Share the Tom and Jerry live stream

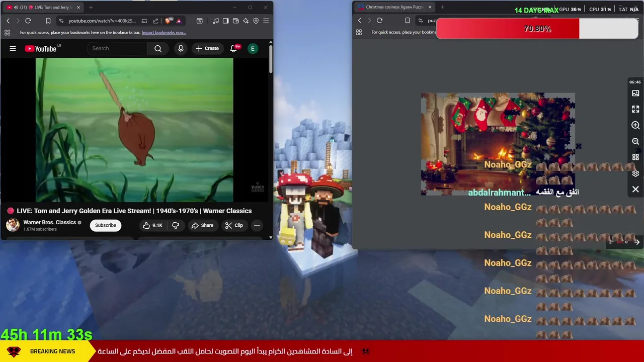pos(202,225)
